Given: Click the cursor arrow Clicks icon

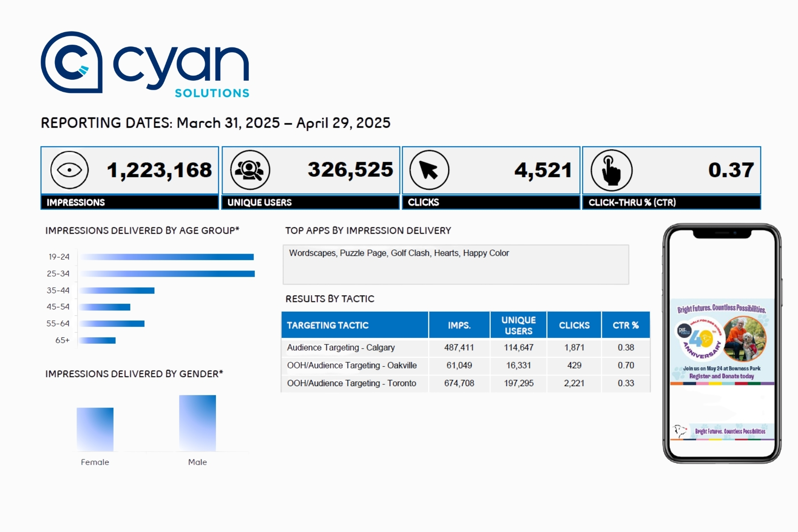Looking at the screenshot, I should (429, 170).
